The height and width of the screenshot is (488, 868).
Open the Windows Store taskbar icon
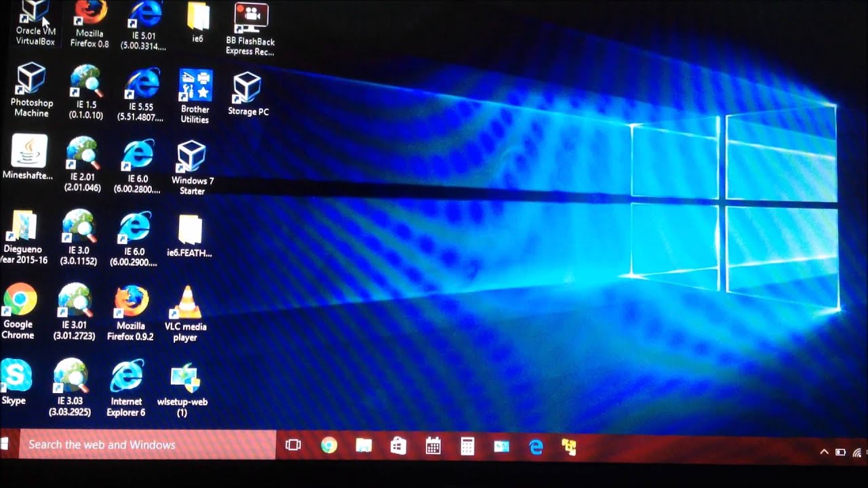pos(398,445)
